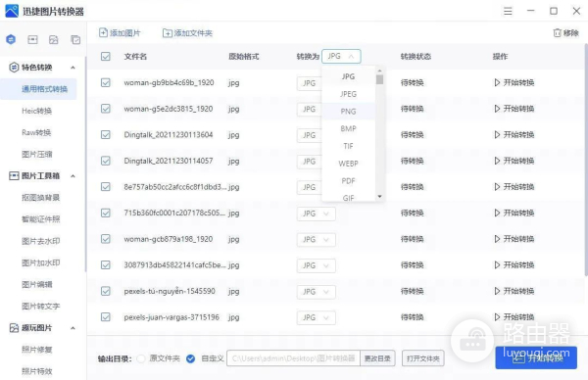Image resolution: width=588 pixels, height=380 pixels.
Task: Uncheck the pexels-juan-vargas-3715196 row checkbox
Action: (x=106, y=317)
